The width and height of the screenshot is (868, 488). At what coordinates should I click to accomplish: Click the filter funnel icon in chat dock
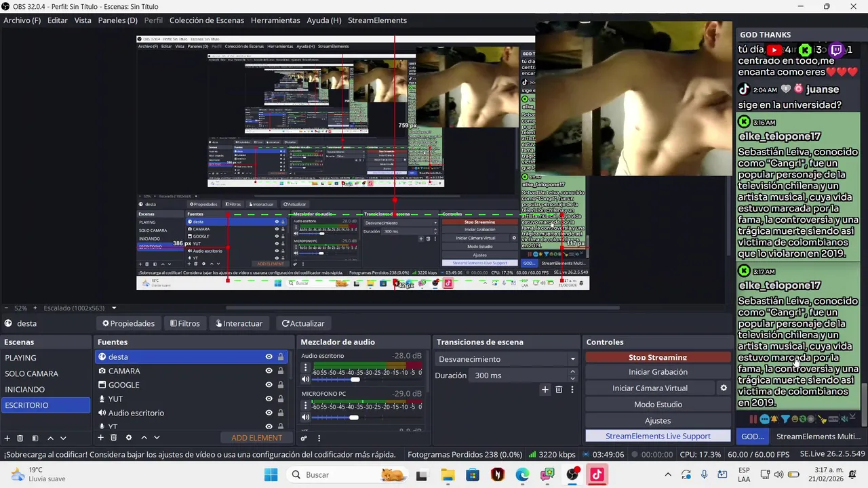[x=785, y=419]
